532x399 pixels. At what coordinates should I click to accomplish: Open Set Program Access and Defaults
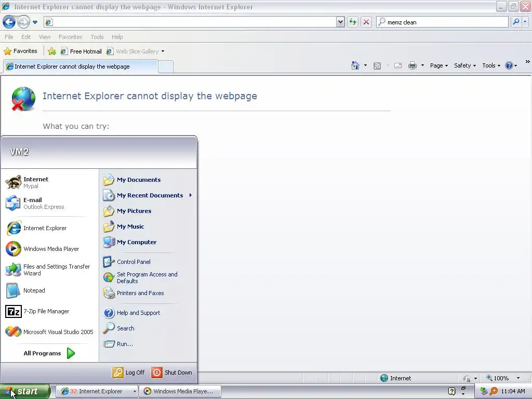coord(148,277)
